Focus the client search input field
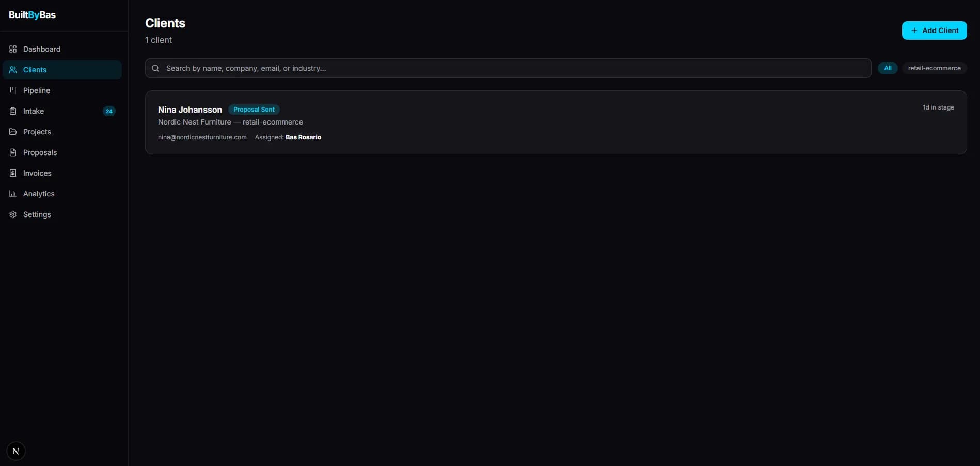 click(508, 68)
